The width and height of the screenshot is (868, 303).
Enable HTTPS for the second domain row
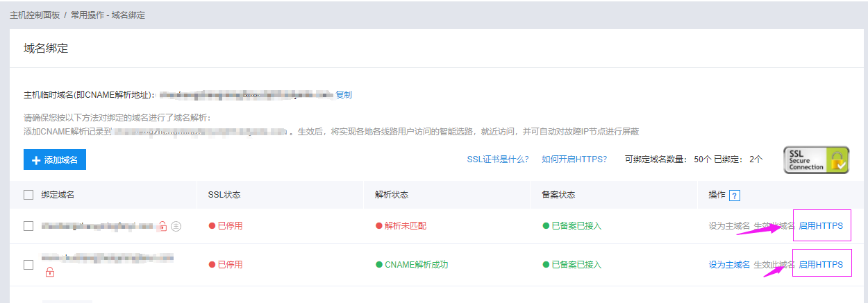tap(821, 265)
